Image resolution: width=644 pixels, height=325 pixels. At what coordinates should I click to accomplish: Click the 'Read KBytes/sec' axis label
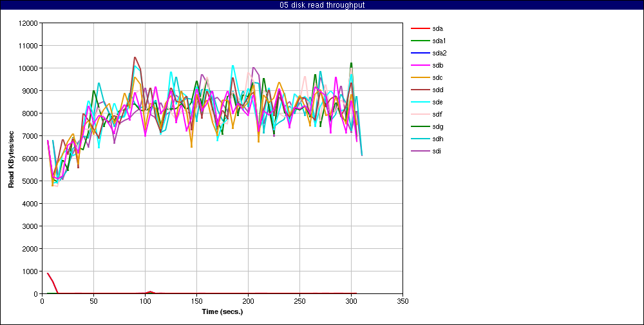point(12,159)
